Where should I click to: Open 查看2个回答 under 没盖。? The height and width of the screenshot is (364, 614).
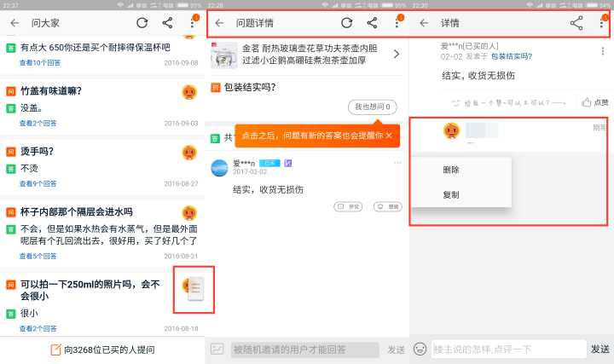38,124
